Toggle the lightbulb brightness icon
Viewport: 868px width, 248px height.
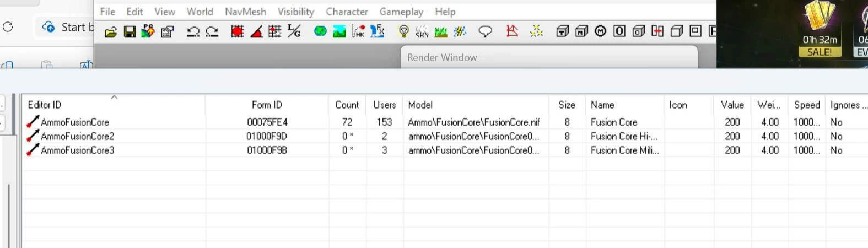(403, 31)
